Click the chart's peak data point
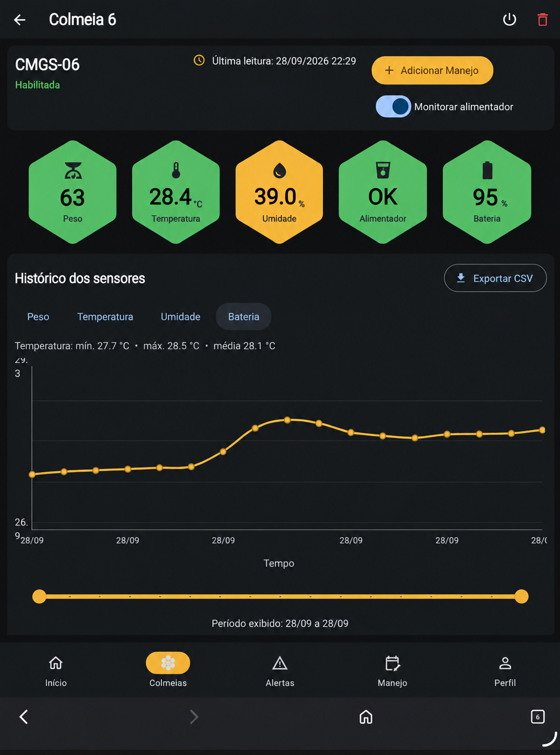This screenshot has width=560, height=755. pyautogui.click(x=287, y=420)
